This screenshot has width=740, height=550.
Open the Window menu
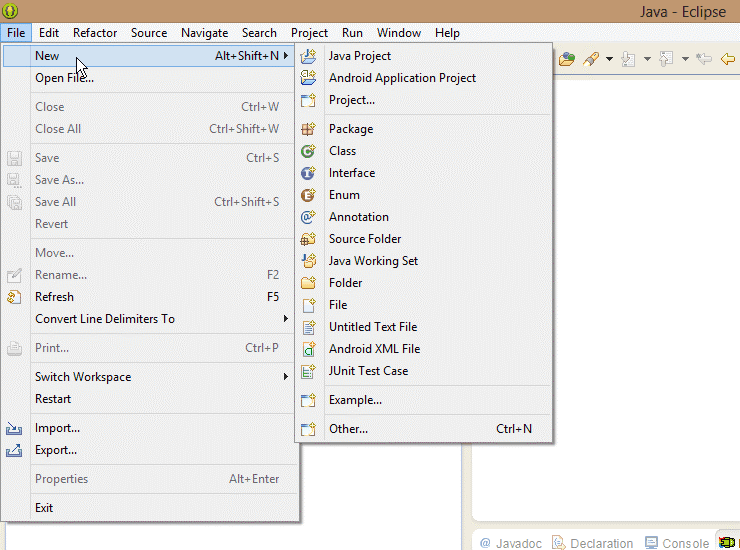tap(399, 33)
